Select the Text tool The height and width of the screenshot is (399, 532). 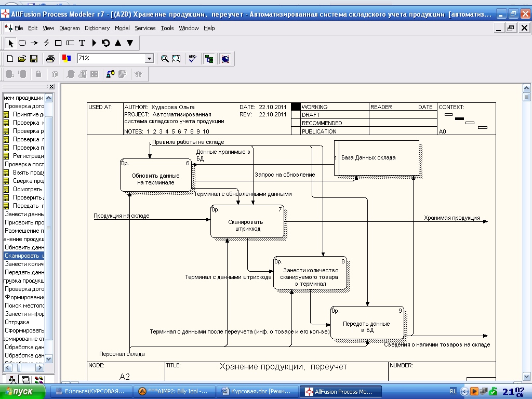pyautogui.click(x=82, y=43)
